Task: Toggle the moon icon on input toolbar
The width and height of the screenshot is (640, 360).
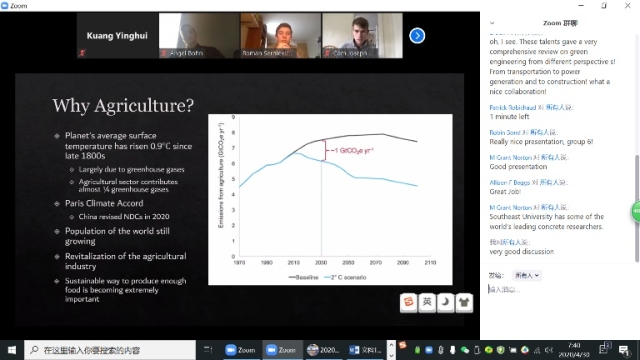Action: 445,302
